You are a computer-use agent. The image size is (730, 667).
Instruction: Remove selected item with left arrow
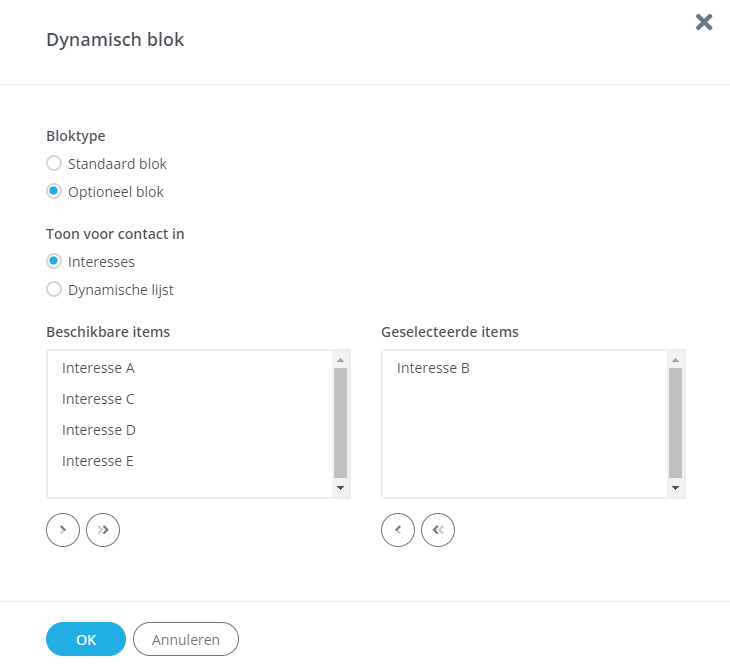tap(398, 530)
